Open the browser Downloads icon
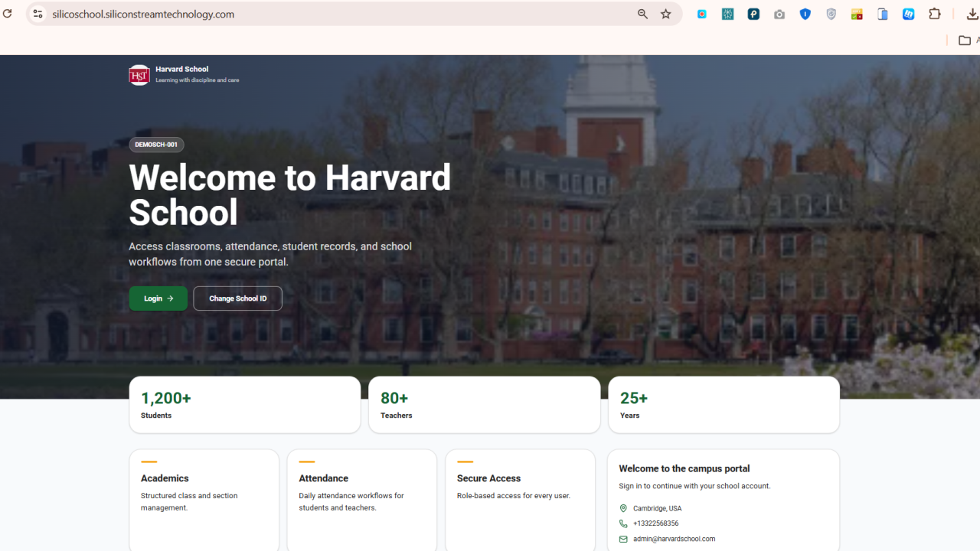Image resolution: width=980 pixels, height=551 pixels. pyautogui.click(x=972, y=14)
